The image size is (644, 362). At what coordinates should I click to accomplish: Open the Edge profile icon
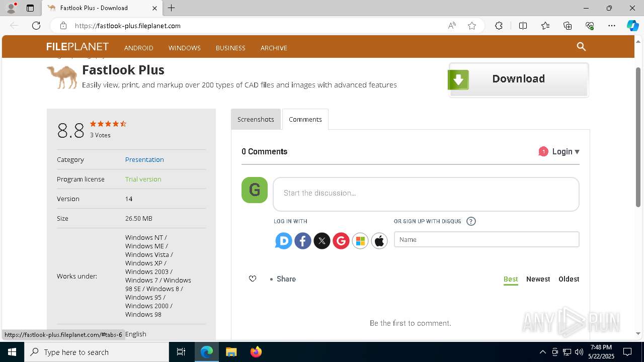click(x=11, y=8)
